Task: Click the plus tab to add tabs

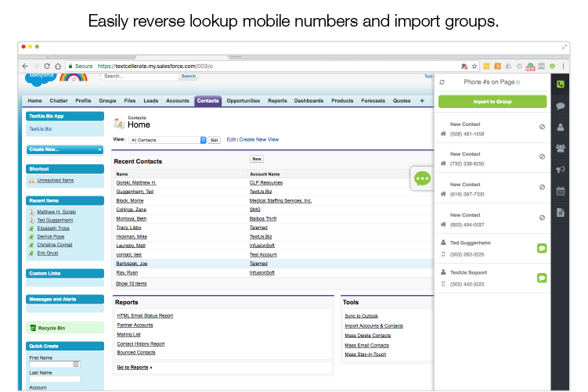Action: click(422, 101)
